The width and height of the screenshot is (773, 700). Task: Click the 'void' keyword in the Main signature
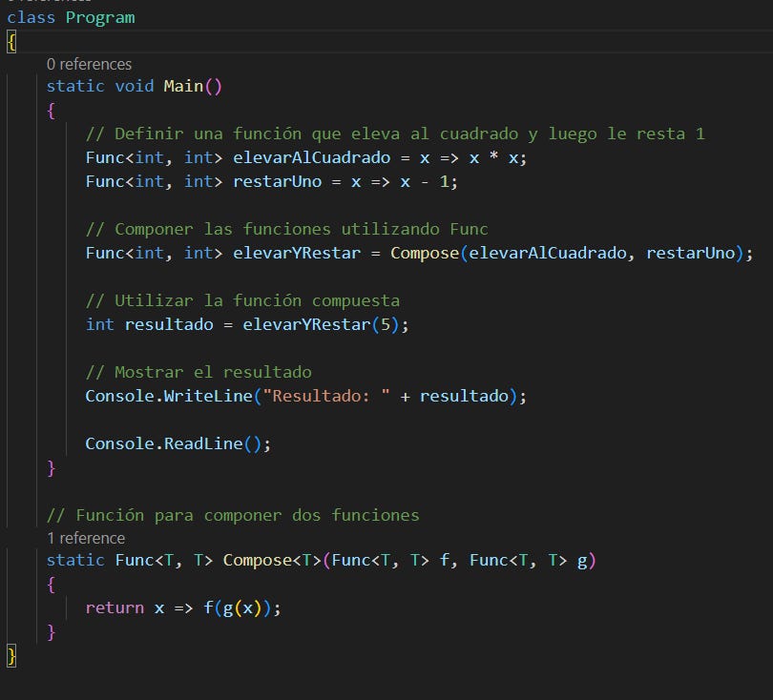tap(135, 86)
